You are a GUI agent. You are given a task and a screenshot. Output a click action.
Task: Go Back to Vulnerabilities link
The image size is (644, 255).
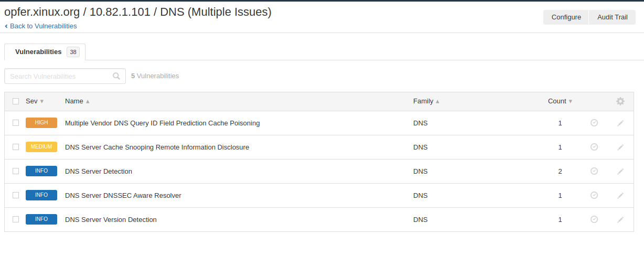coord(43,26)
